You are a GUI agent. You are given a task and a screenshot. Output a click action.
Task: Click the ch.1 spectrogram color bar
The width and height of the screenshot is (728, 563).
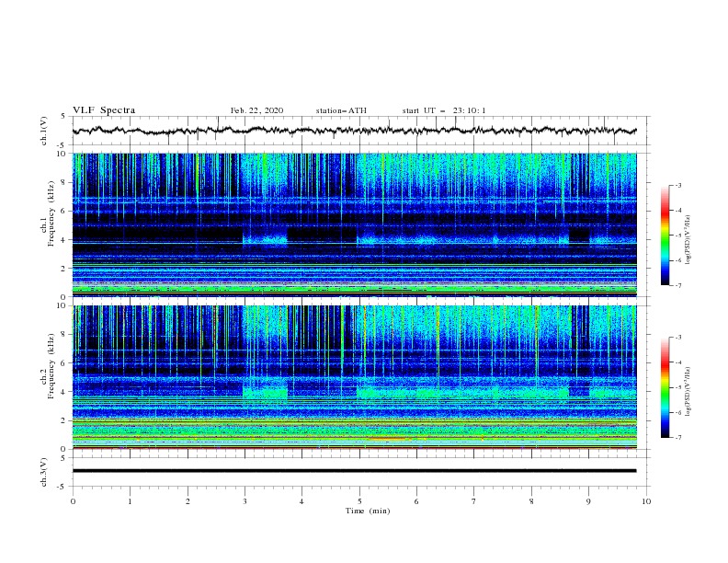665,236
